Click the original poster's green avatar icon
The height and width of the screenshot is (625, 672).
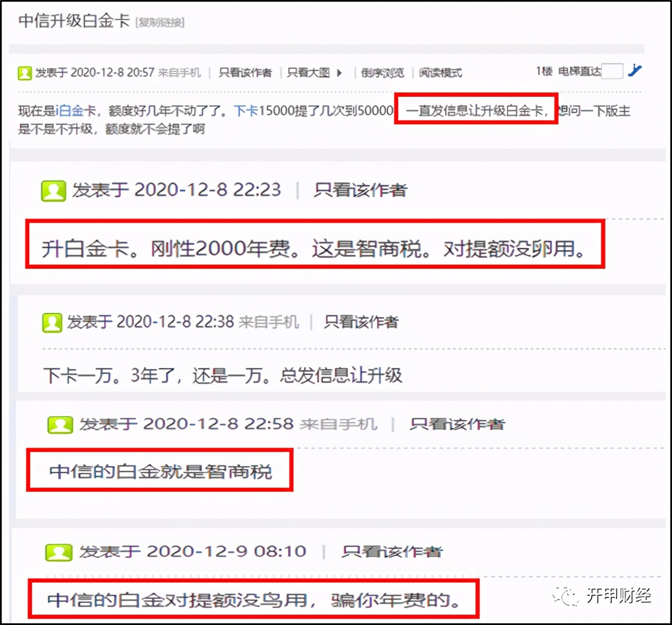pos(24,72)
